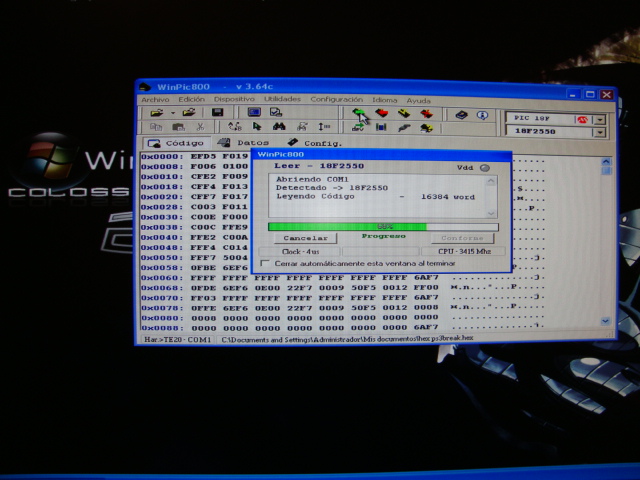Switch to the Config. tab
This screenshot has height=480, width=640.
pos(315,143)
